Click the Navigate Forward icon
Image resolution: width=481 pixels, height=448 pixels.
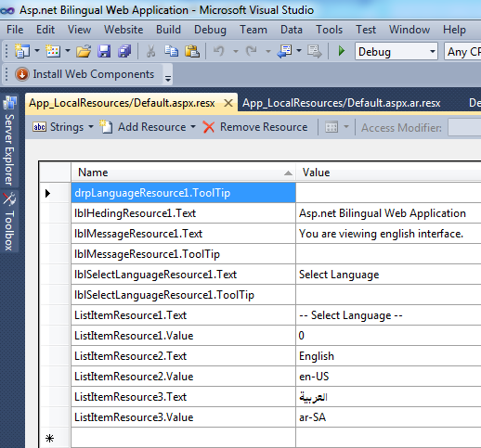(x=315, y=51)
